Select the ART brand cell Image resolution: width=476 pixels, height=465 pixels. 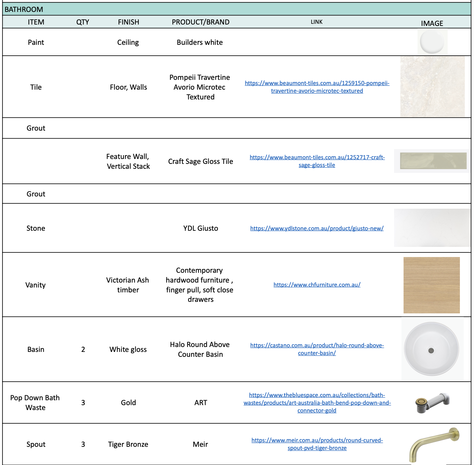pyautogui.click(x=201, y=403)
